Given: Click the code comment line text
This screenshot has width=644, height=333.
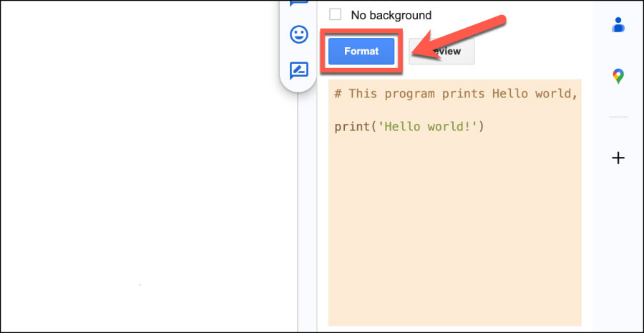Looking at the screenshot, I should pos(456,94).
